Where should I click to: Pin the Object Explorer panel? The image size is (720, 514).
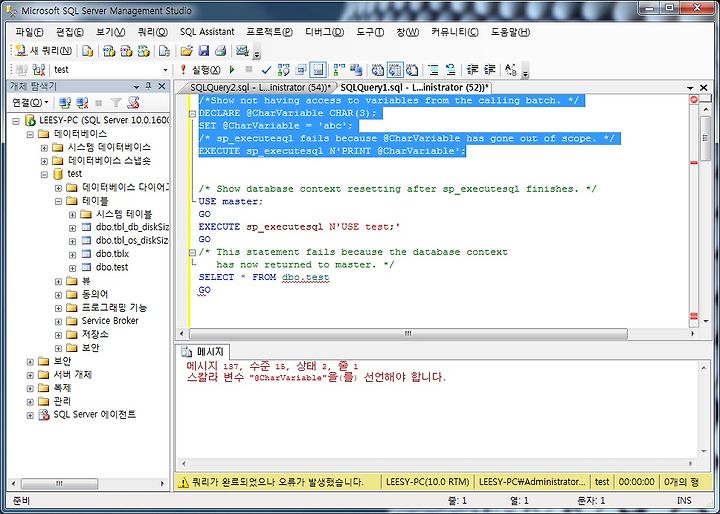148,86
